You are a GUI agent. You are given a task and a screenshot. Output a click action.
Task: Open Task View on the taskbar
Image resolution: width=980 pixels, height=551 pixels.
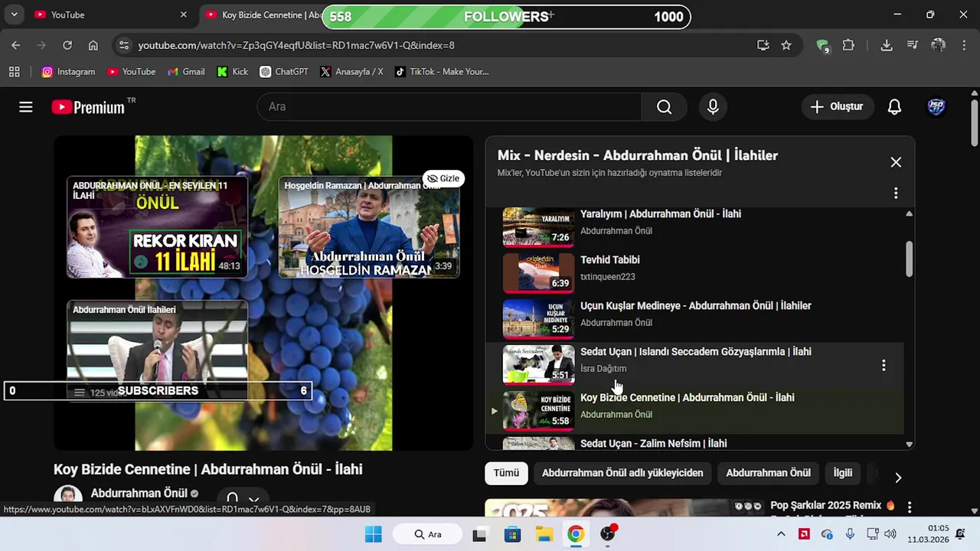(x=479, y=534)
